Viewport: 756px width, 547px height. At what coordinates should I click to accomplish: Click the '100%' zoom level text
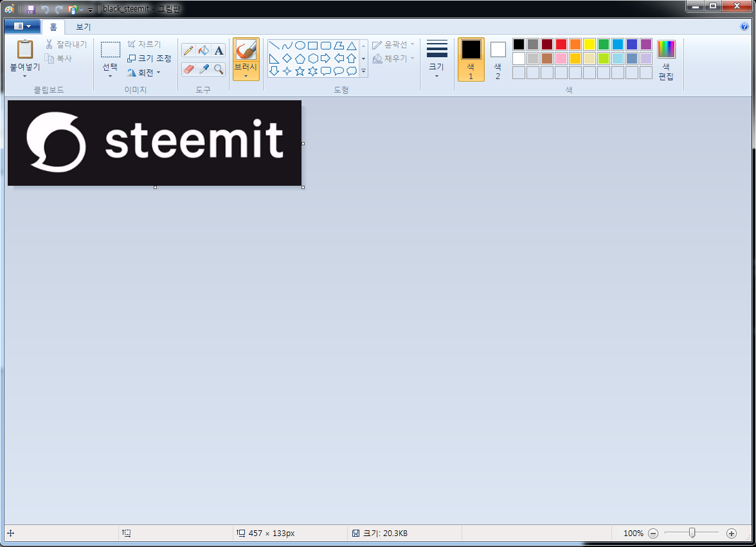(633, 533)
